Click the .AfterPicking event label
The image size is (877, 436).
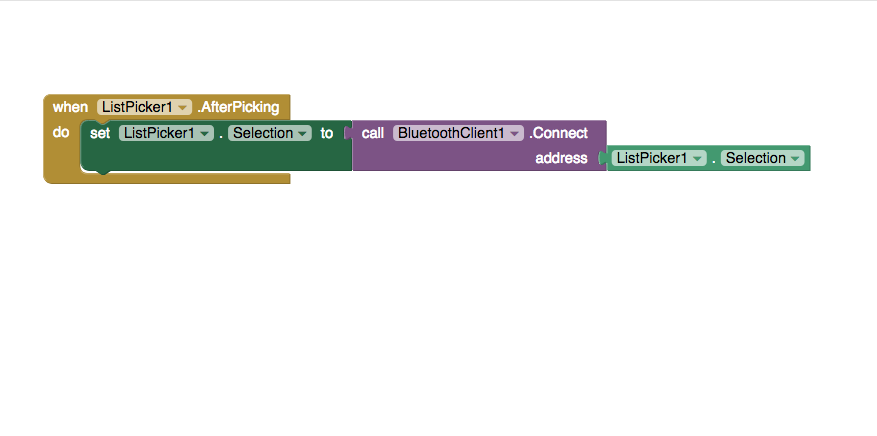pyautogui.click(x=238, y=107)
